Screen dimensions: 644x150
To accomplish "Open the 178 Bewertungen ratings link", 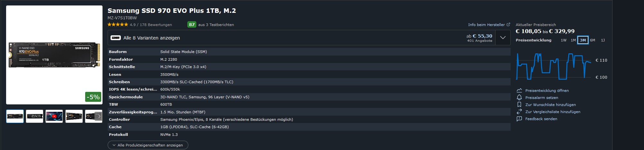I will pos(156,25).
